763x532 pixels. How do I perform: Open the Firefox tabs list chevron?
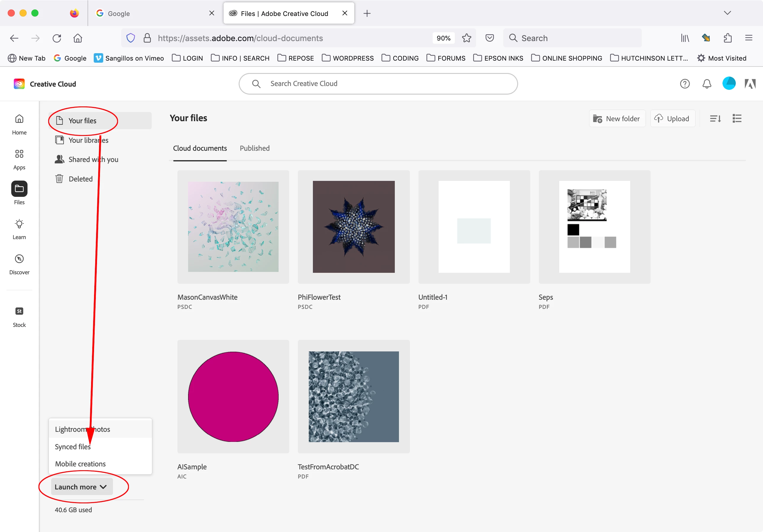pyautogui.click(x=727, y=13)
